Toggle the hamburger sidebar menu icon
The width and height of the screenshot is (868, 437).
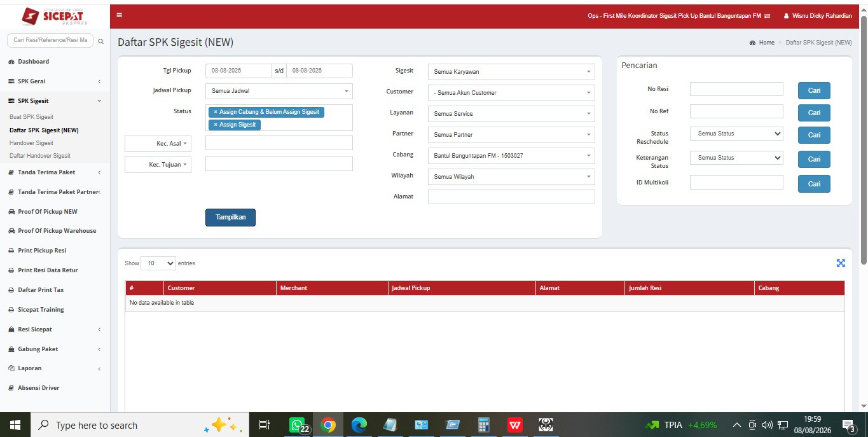tap(119, 15)
